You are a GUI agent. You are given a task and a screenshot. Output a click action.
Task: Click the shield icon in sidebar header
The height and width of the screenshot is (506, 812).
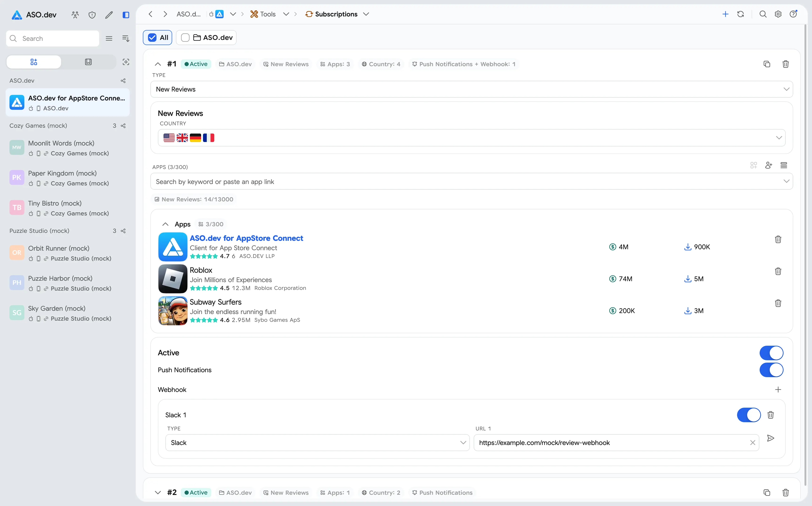92,15
